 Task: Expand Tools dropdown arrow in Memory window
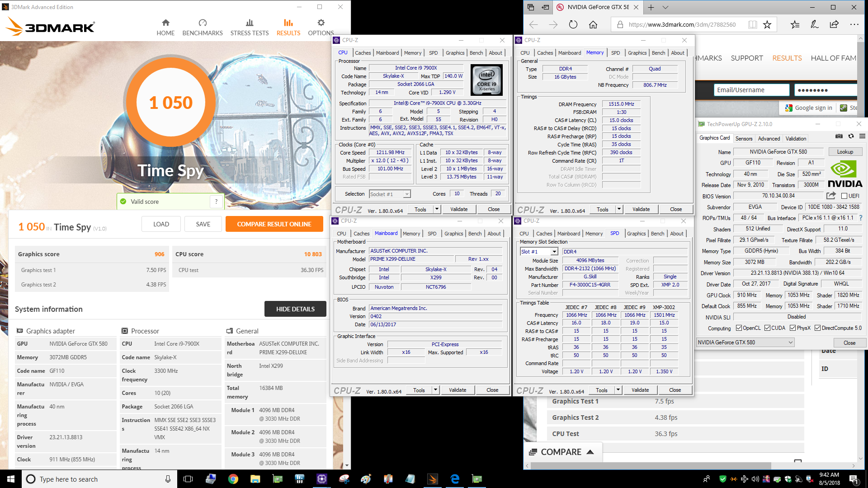pyautogui.click(x=619, y=209)
